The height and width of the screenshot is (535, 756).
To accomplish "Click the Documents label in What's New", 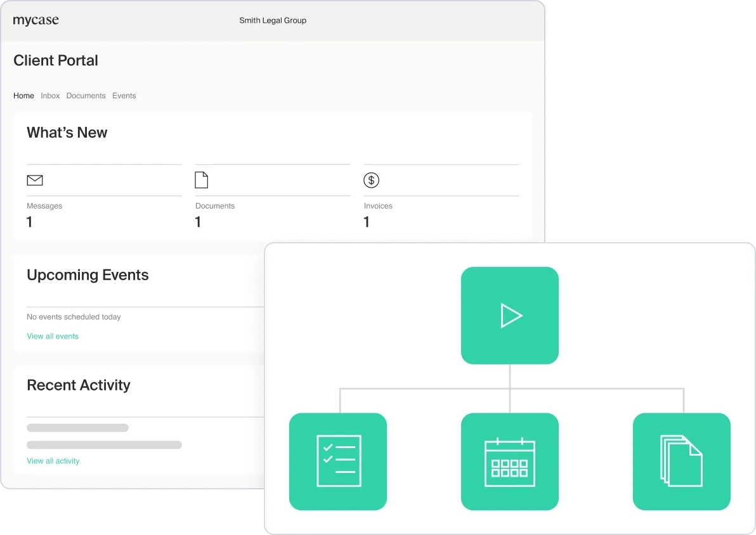I will click(x=215, y=206).
